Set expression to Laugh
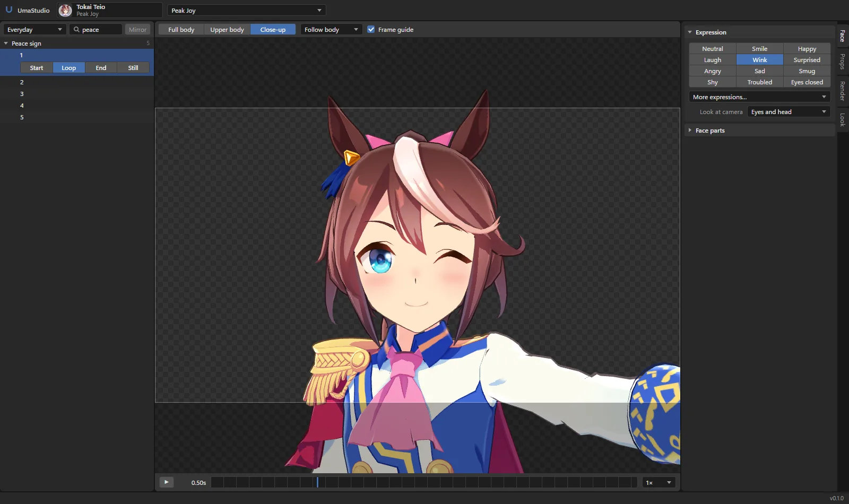Image resolution: width=849 pixels, height=504 pixels. 713,60
